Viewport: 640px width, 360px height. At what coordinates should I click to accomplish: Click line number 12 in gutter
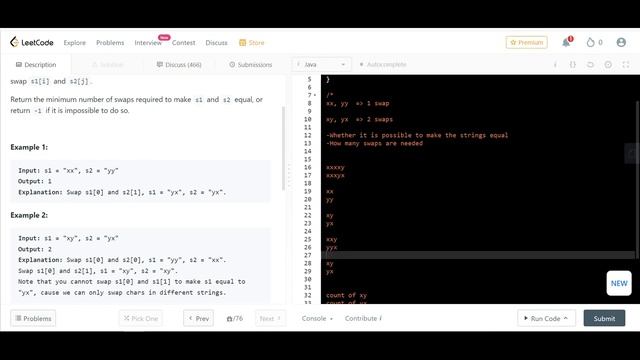pos(307,135)
